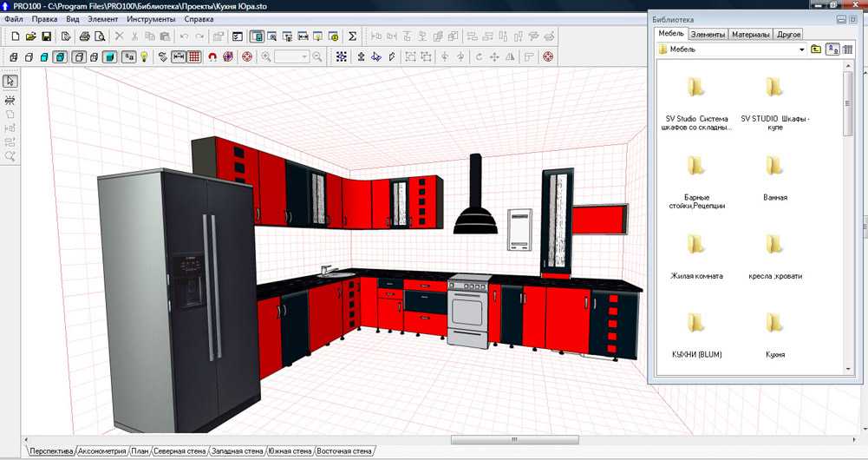Open the Sigma report icon

point(352,36)
